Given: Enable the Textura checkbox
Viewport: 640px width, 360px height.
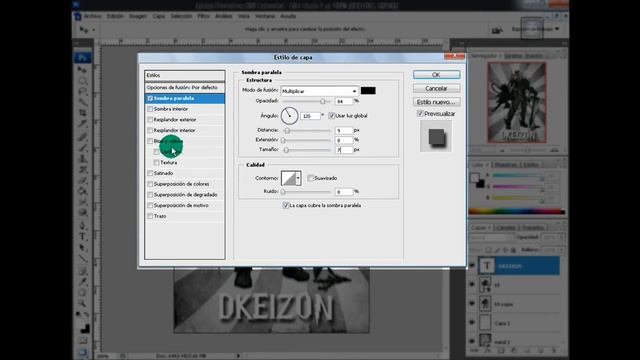Looking at the screenshot, I should tap(156, 162).
